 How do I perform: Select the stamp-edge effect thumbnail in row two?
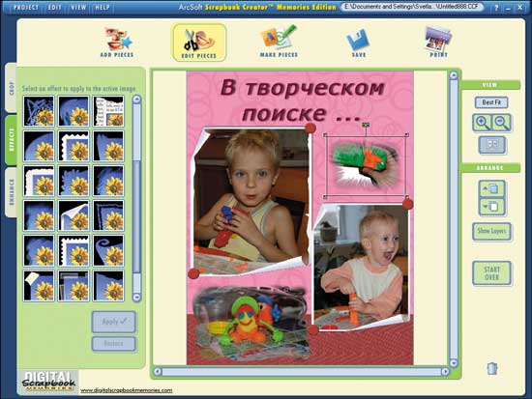pyautogui.click(x=74, y=146)
